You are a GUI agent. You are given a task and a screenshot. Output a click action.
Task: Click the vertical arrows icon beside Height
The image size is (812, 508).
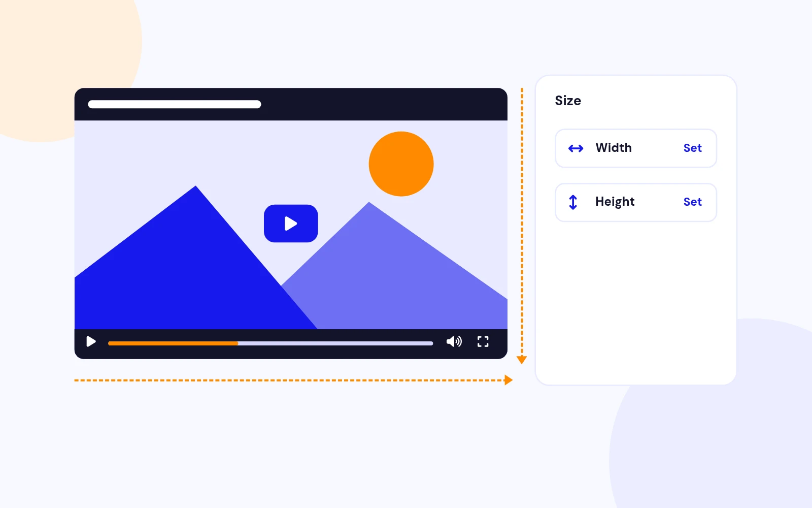(573, 202)
